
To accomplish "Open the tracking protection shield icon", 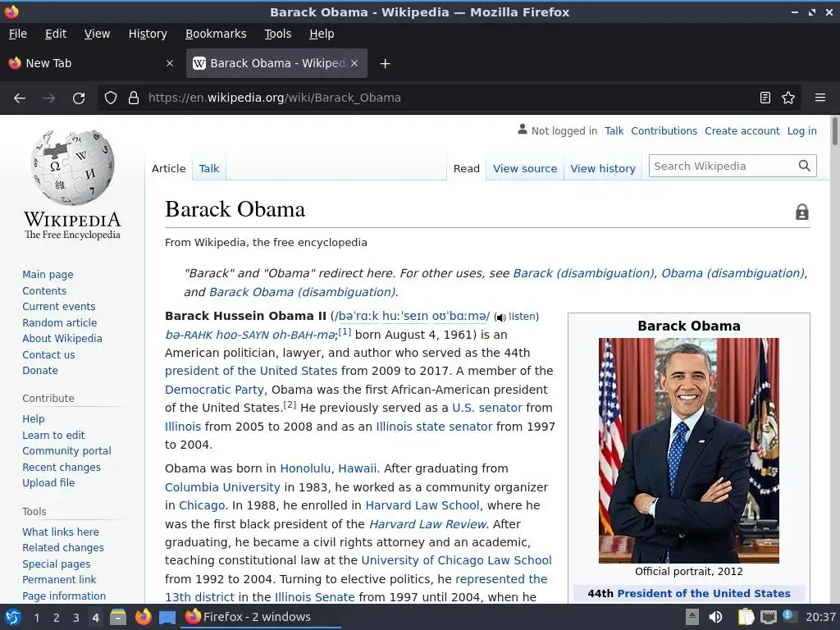I will click(111, 98).
